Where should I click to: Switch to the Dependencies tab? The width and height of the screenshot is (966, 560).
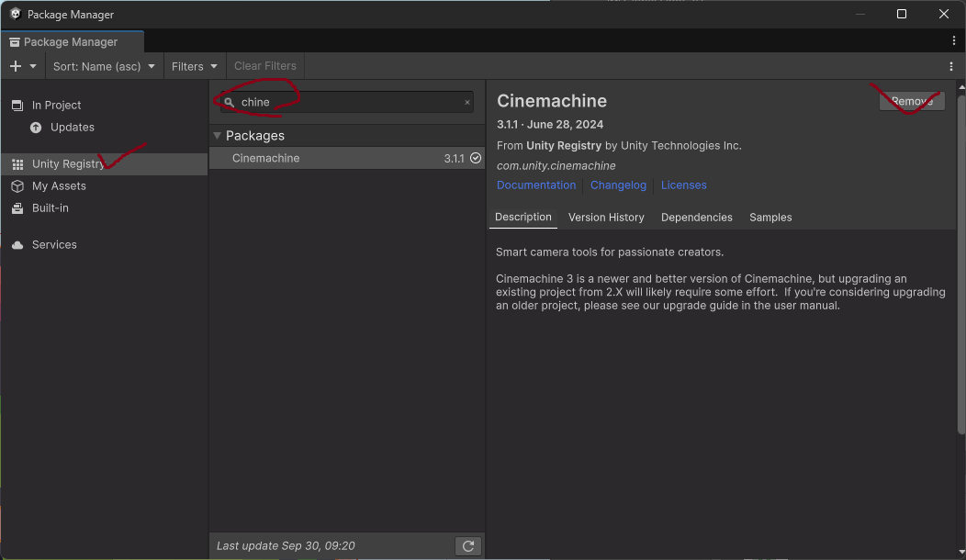(696, 218)
